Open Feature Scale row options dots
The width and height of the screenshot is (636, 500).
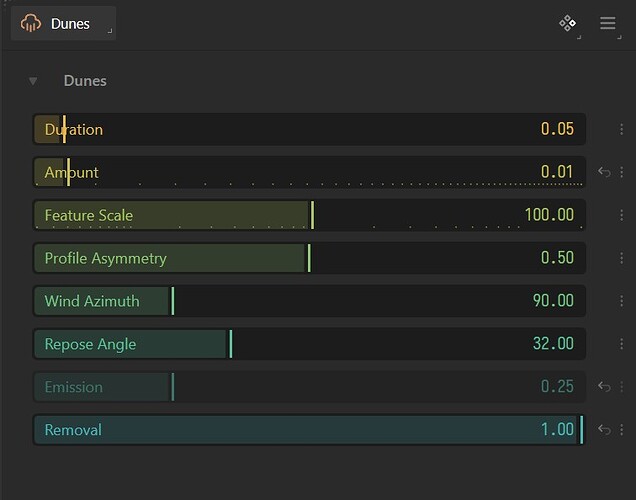click(x=621, y=215)
